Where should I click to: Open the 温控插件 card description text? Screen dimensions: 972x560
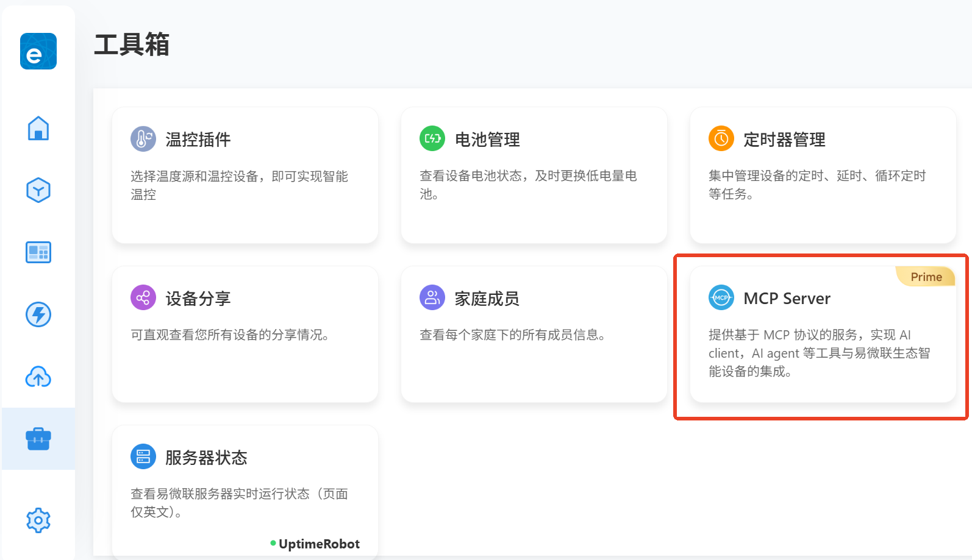click(x=239, y=185)
